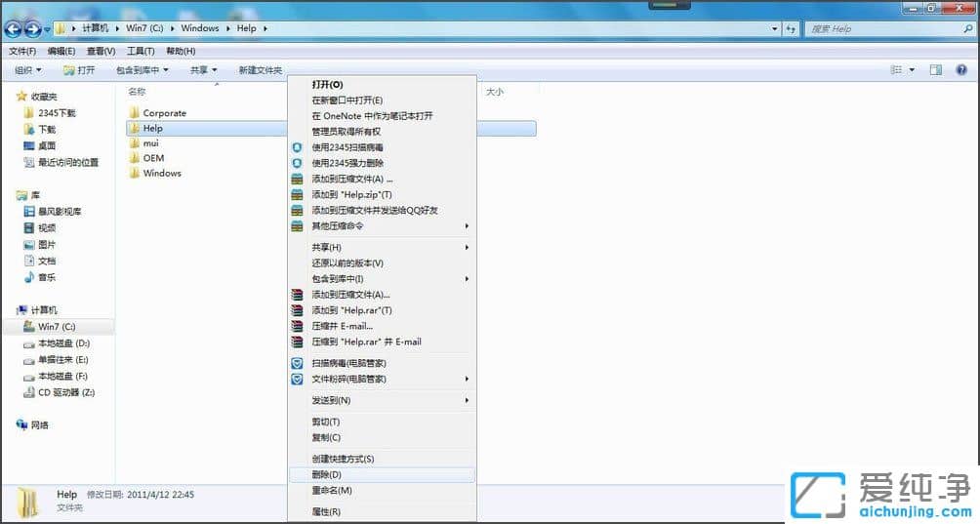Choose 还原以前的版本(V) in context menu
The height and width of the screenshot is (524, 980).
tap(382, 262)
